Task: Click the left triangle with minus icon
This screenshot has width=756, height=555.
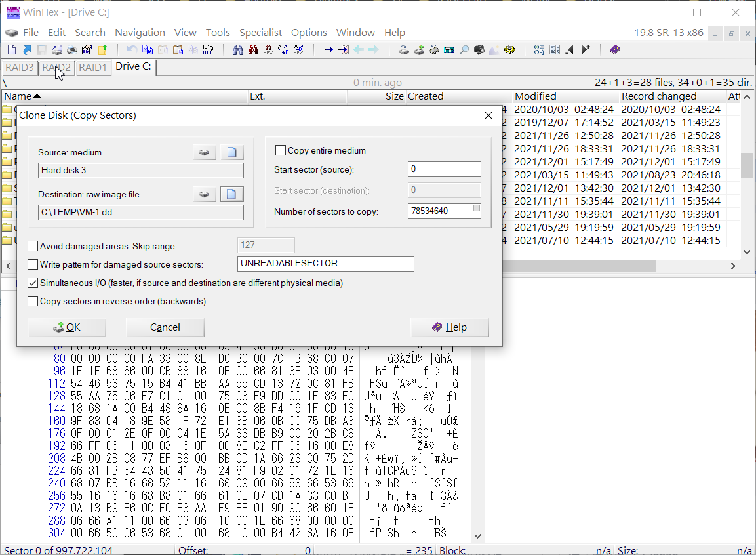Action: [570, 50]
